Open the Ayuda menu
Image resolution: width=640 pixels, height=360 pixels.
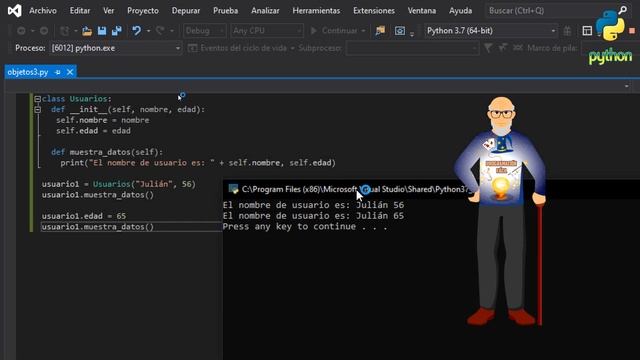tap(460, 11)
